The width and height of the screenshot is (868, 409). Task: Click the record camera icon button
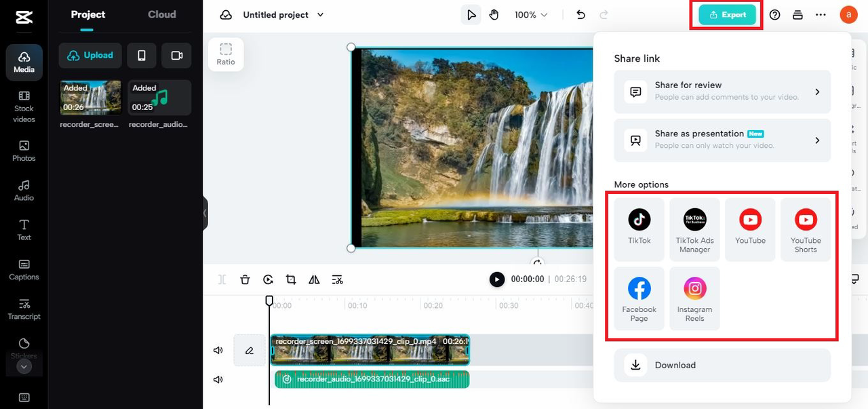coord(177,56)
